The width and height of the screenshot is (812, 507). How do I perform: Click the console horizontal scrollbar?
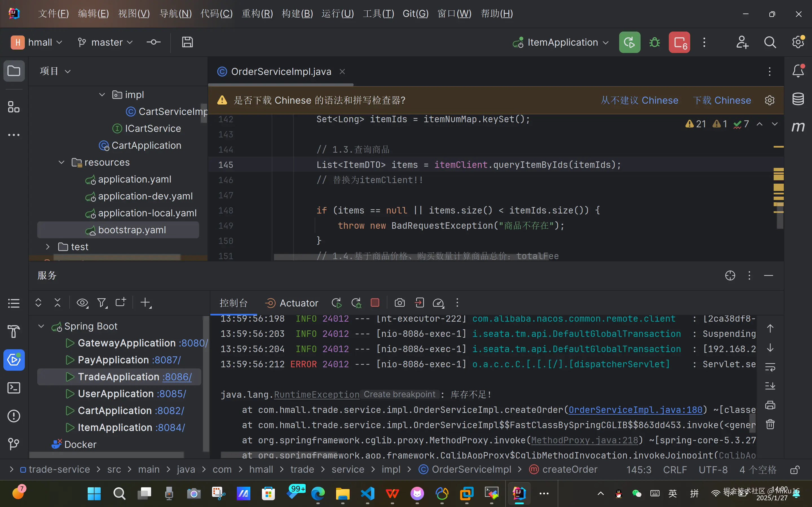pyautogui.click(x=279, y=455)
